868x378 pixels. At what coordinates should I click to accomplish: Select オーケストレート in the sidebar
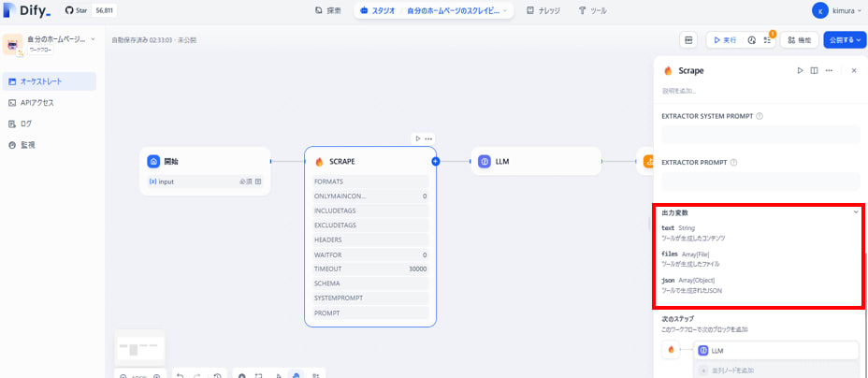coord(49,81)
